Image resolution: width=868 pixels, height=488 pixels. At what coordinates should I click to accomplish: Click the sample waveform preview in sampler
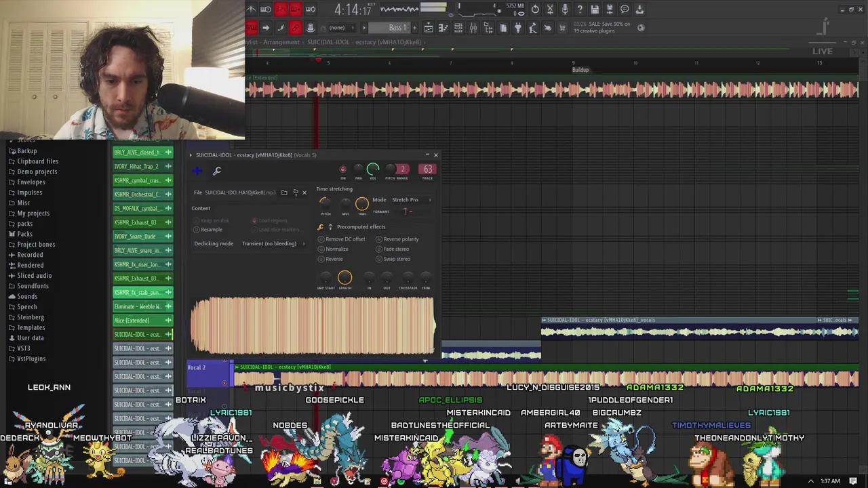pyautogui.click(x=312, y=325)
